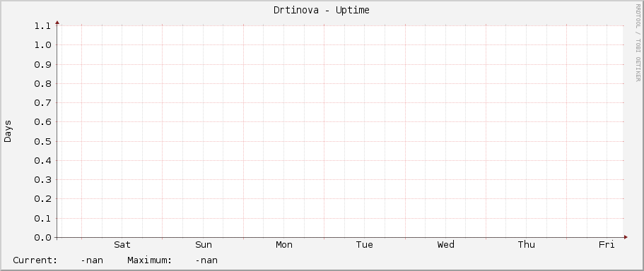Image resolution: width=644 pixels, height=271 pixels.
Task: Select the 1.1 y-axis value
Action: (x=42, y=26)
